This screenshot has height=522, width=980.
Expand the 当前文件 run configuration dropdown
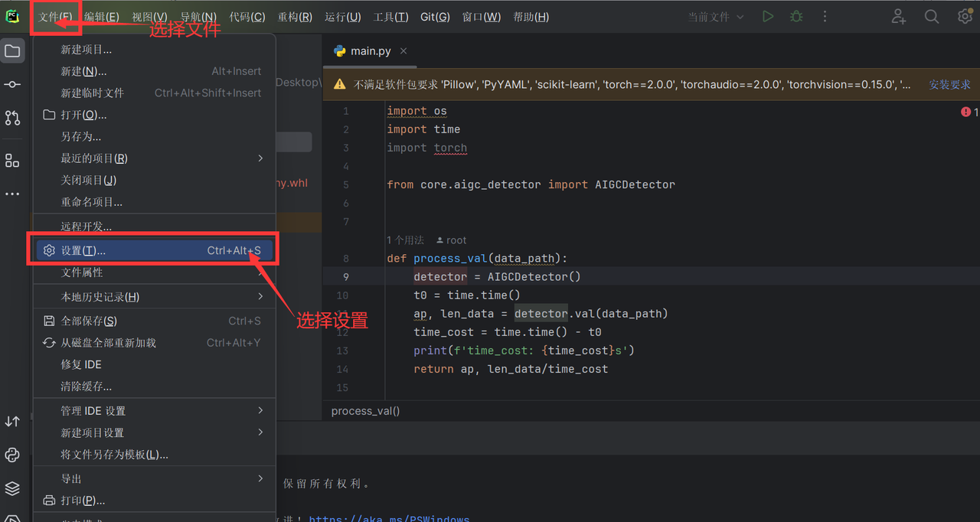716,16
